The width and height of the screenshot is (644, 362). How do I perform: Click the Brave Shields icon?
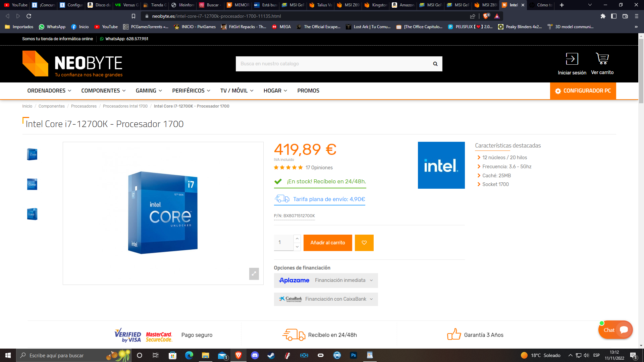[x=486, y=16]
